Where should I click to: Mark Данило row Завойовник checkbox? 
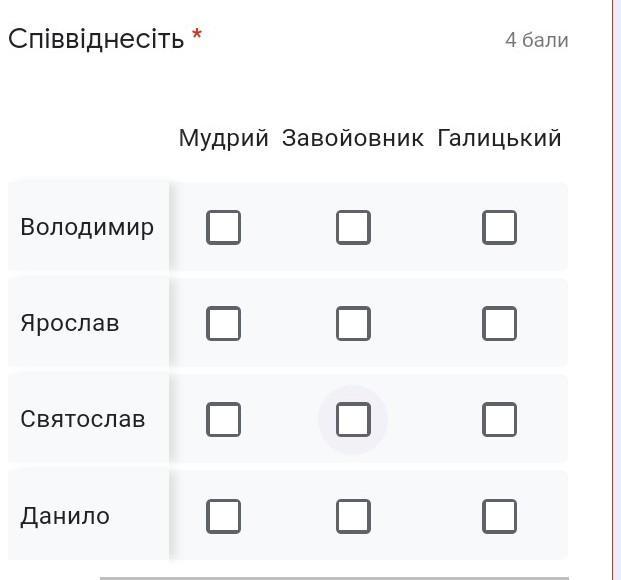pyautogui.click(x=353, y=516)
